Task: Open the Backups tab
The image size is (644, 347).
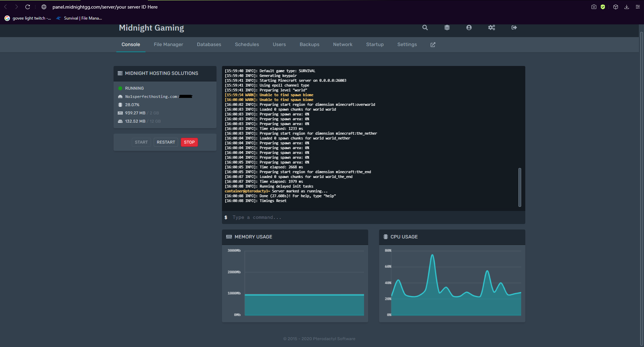Action: [309, 45]
